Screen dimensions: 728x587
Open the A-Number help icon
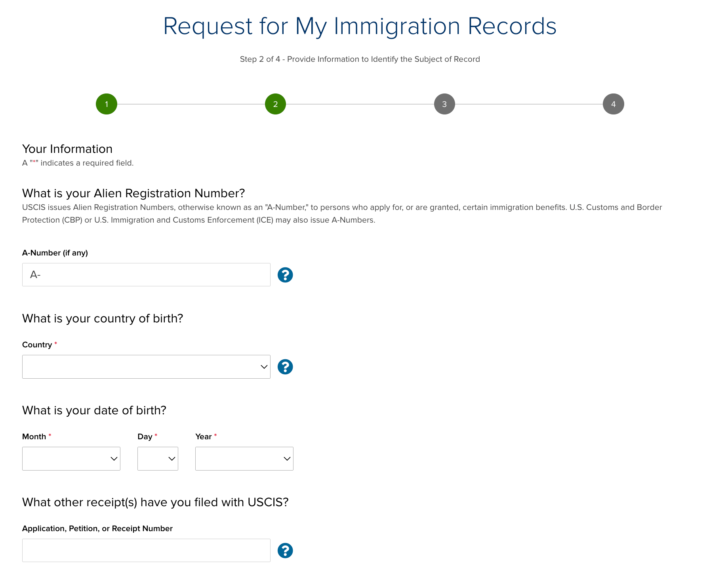285,275
